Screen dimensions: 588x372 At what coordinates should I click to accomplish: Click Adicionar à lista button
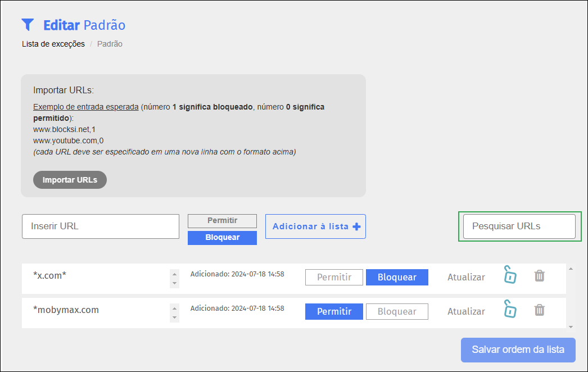(x=315, y=226)
